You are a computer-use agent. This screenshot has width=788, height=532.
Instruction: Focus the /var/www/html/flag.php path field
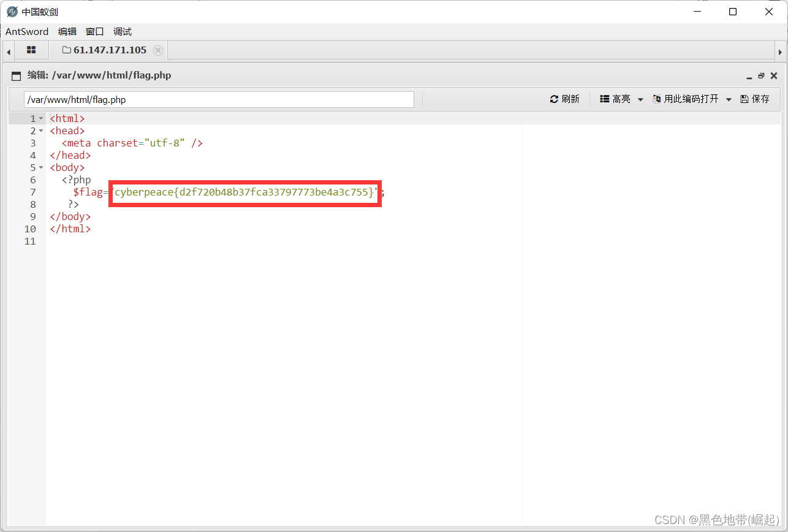(x=219, y=99)
